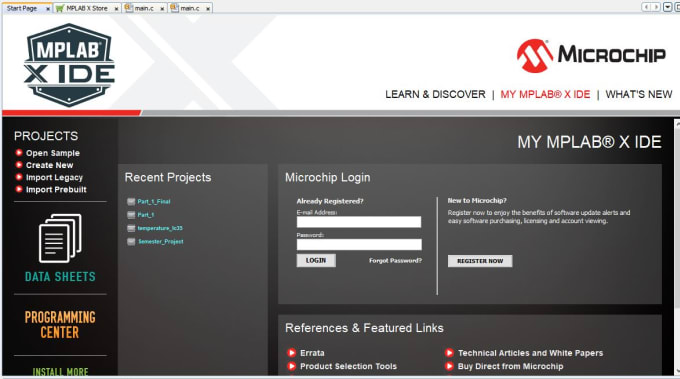Open the Product Selection Tools link

point(348,366)
